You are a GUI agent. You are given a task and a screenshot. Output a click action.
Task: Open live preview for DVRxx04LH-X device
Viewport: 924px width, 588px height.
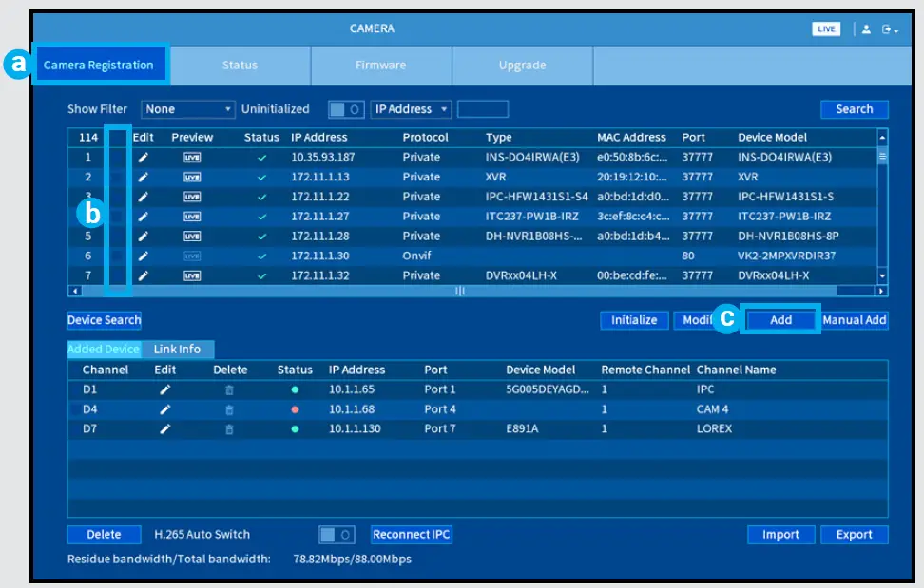click(192, 275)
